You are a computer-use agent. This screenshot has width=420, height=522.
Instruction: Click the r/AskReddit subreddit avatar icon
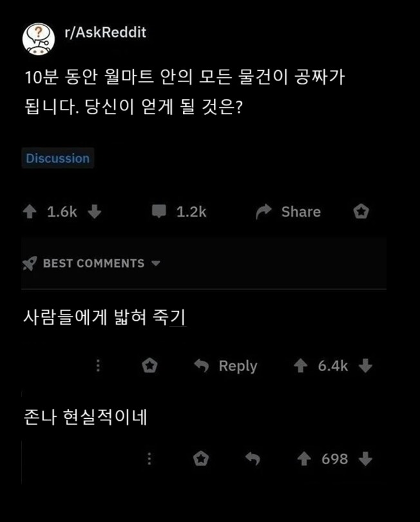39,31
